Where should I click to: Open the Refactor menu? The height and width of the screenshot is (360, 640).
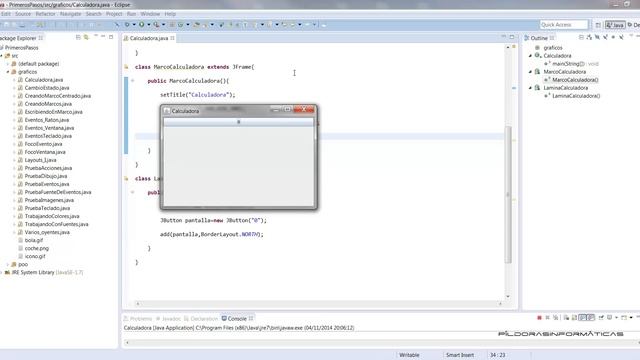tap(45, 14)
